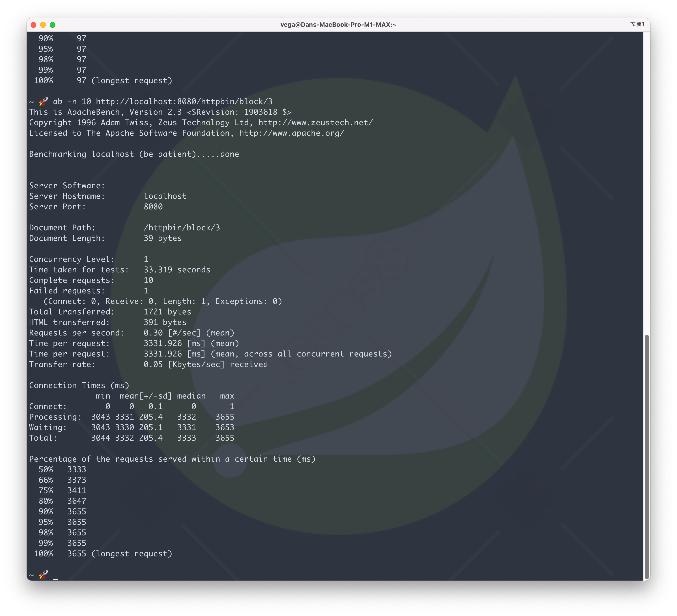
Task: Click the Complete requests value 10
Action: coord(148,280)
